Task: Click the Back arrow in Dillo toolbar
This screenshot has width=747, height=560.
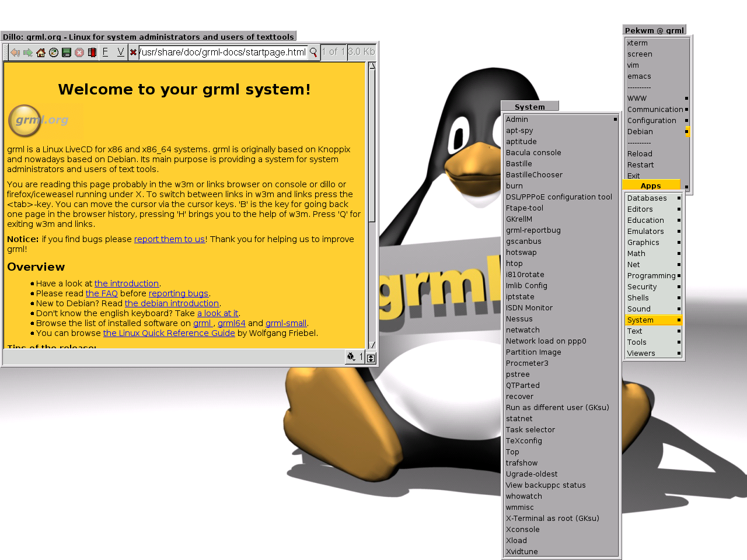Action: tap(15, 52)
